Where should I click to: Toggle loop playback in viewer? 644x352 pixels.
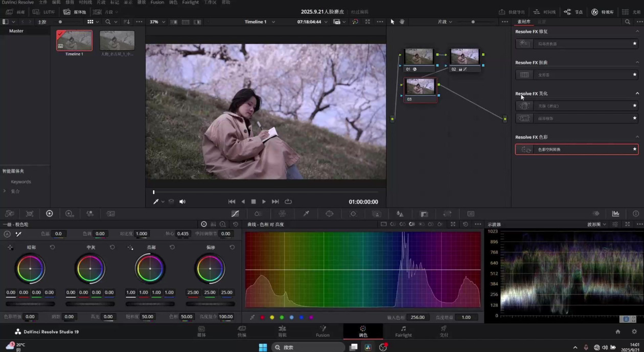288,202
